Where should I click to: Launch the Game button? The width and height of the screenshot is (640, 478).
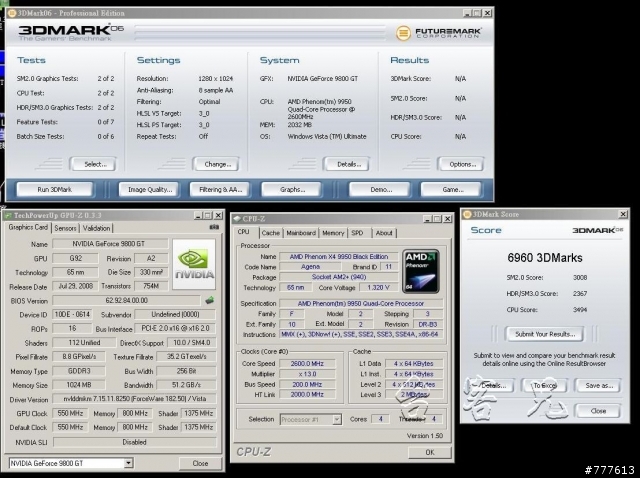(x=452, y=189)
